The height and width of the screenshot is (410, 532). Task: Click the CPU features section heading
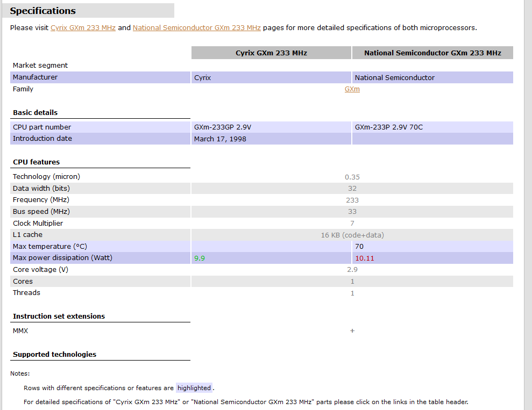36,162
